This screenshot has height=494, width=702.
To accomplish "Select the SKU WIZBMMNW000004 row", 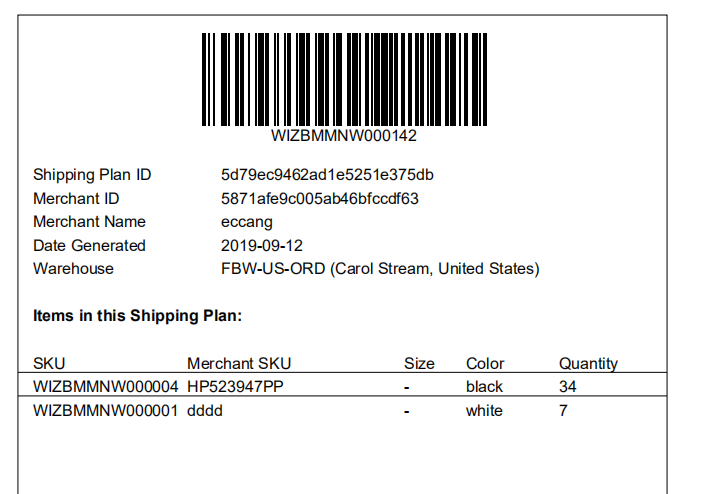I will (342, 384).
